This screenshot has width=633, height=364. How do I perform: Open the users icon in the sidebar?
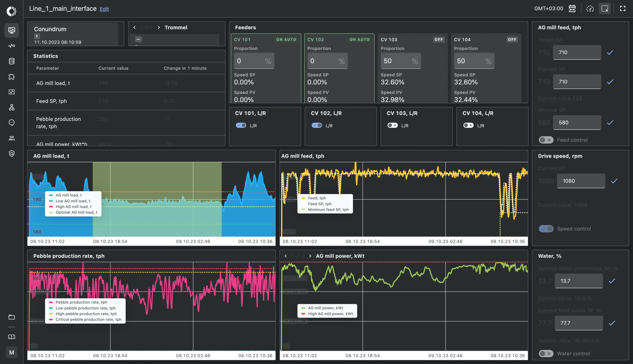[12, 138]
